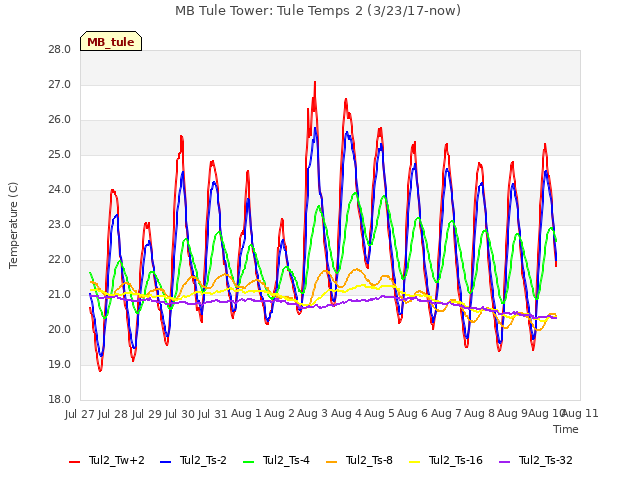Click the Aug 2 x-axis date label
This screenshot has height=480, width=640.
[x=280, y=414]
